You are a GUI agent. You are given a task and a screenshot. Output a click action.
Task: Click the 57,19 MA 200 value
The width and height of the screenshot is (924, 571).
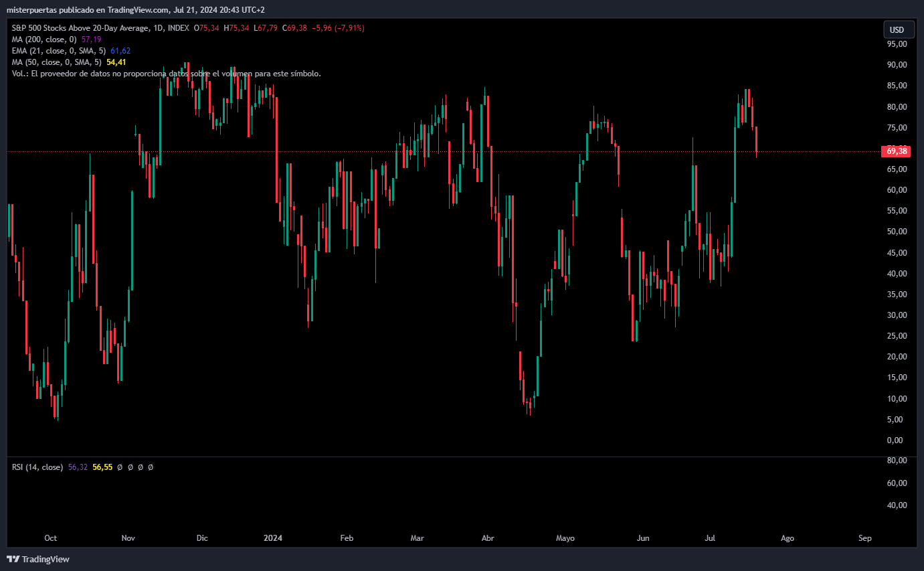click(91, 39)
